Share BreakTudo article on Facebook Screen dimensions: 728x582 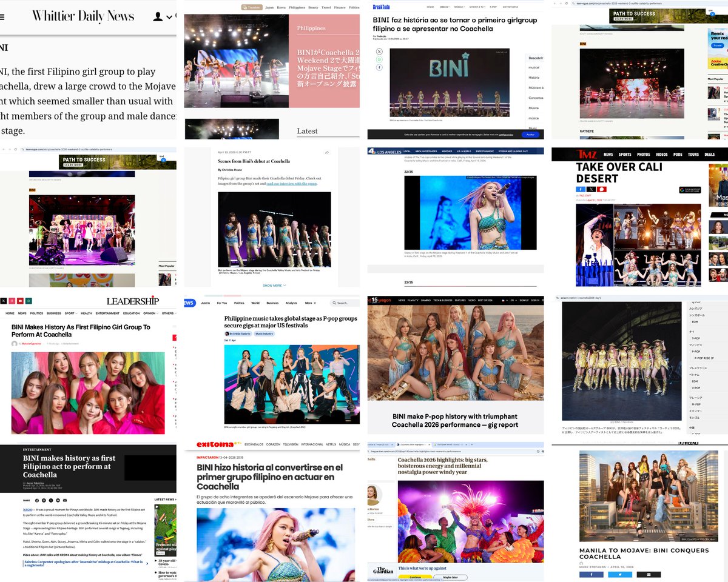click(379, 67)
